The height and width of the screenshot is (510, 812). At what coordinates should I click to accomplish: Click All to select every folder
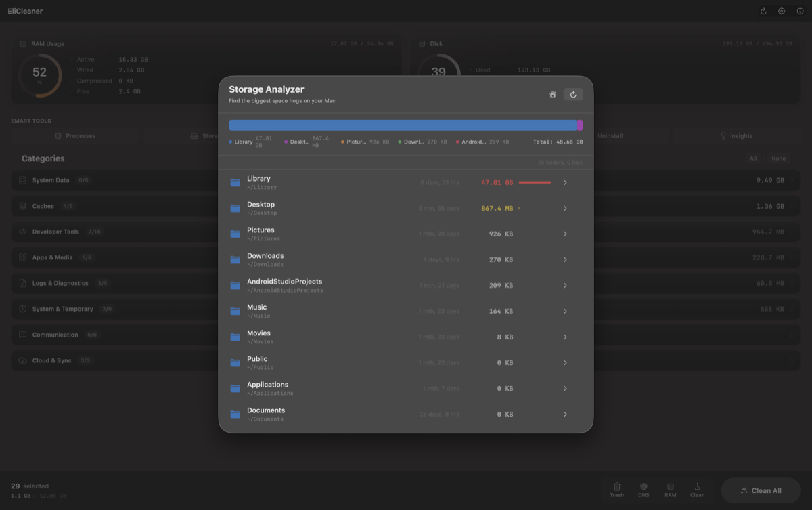753,158
